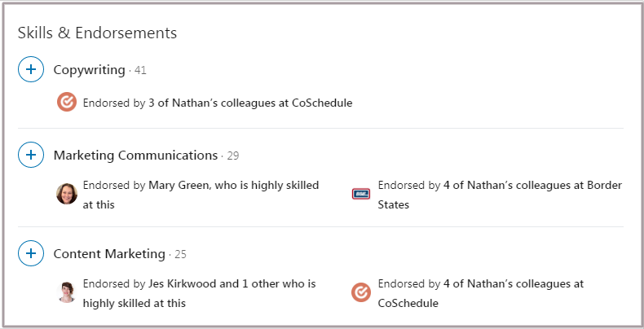Open the Marketing Communications skill title
644x329 pixels.
(x=135, y=156)
